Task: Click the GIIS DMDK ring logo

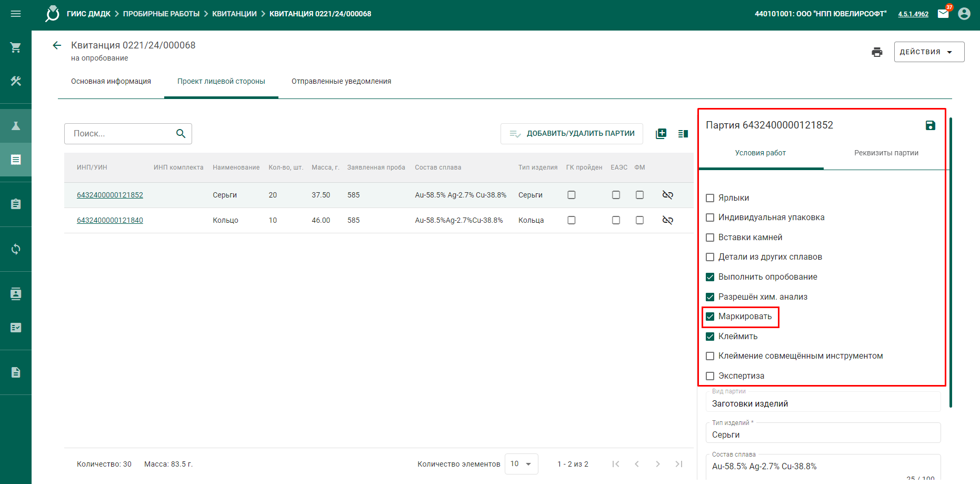Action: pos(52,14)
